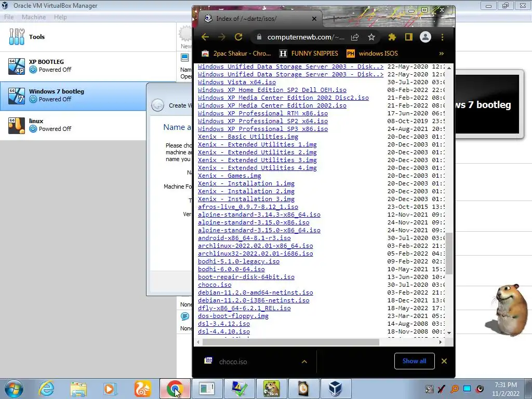Open the choco.iso link in listing
The height and width of the screenshot is (399, 532).
coord(215,285)
